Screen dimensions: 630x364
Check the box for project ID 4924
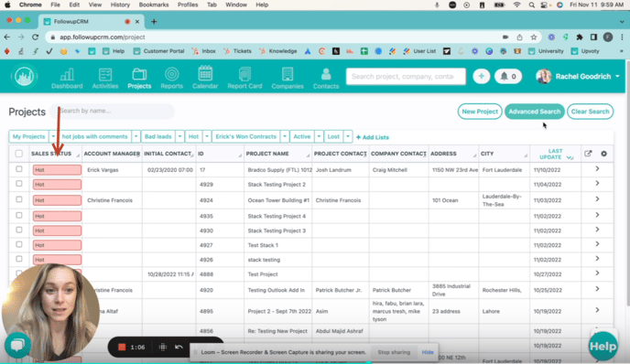click(x=19, y=199)
